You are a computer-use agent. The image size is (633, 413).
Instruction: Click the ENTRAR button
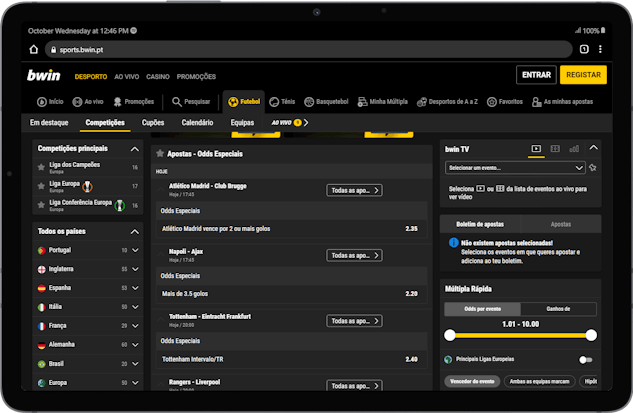pyautogui.click(x=536, y=75)
